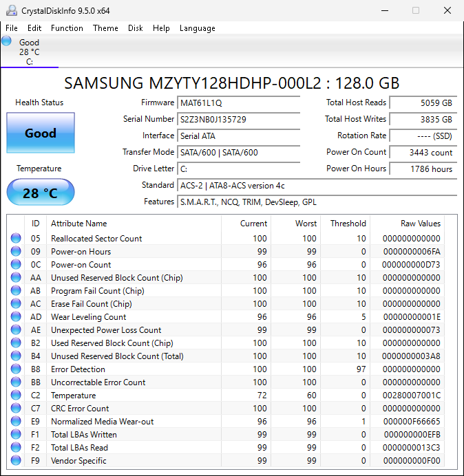
Task: Click the CrystalDiskInfo app icon in title bar
Action: pyautogui.click(x=12, y=10)
